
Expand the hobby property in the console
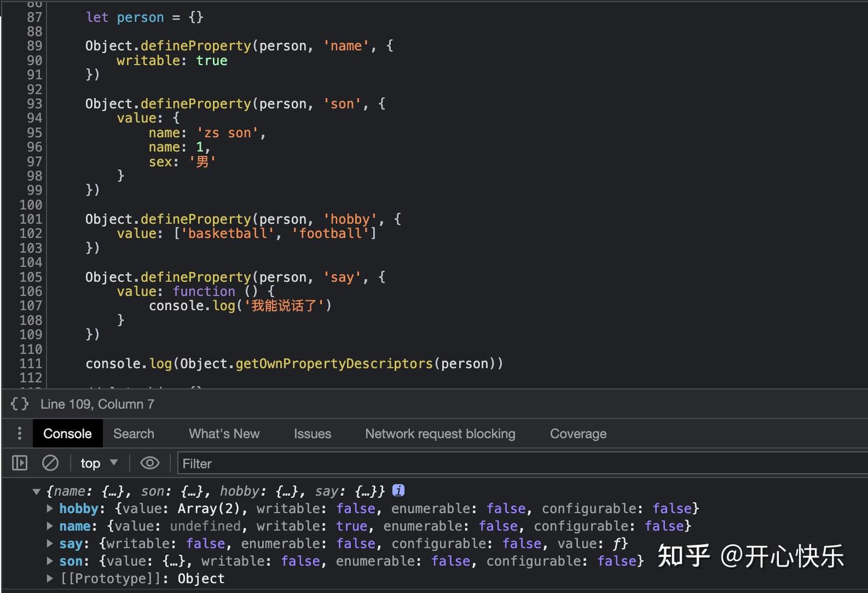[50, 508]
